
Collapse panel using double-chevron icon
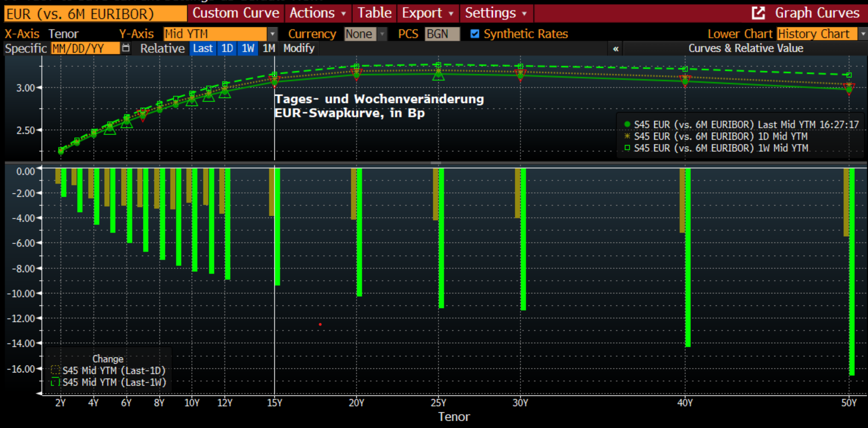pos(616,48)
